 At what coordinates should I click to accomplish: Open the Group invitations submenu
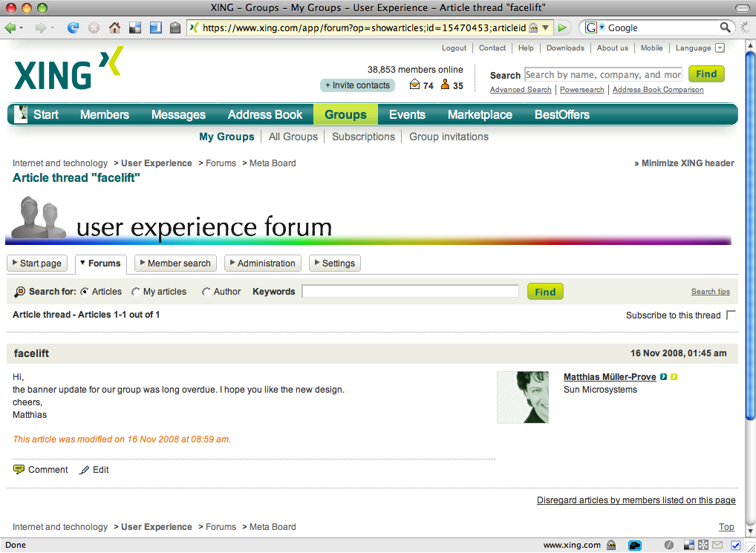[449, 137]
